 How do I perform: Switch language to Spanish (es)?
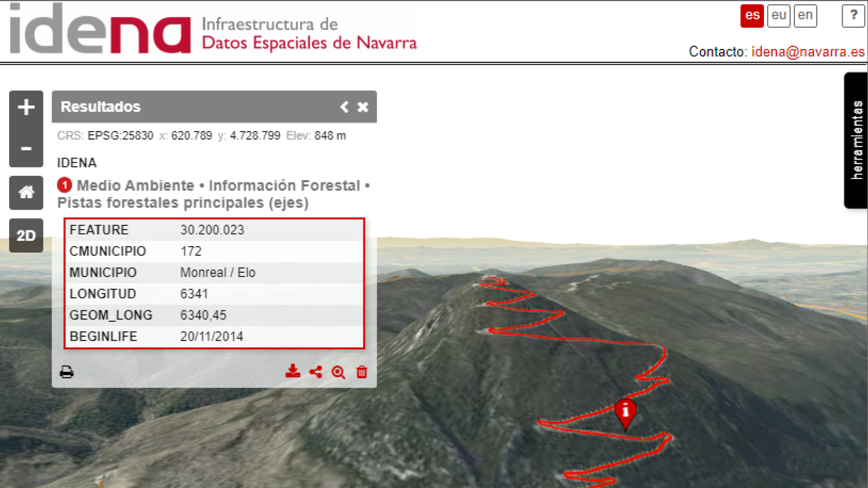[x=752, y=16]
